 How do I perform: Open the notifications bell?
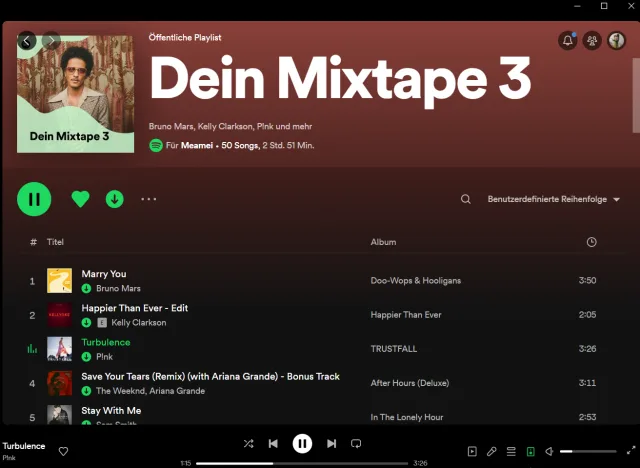point(568,40)
